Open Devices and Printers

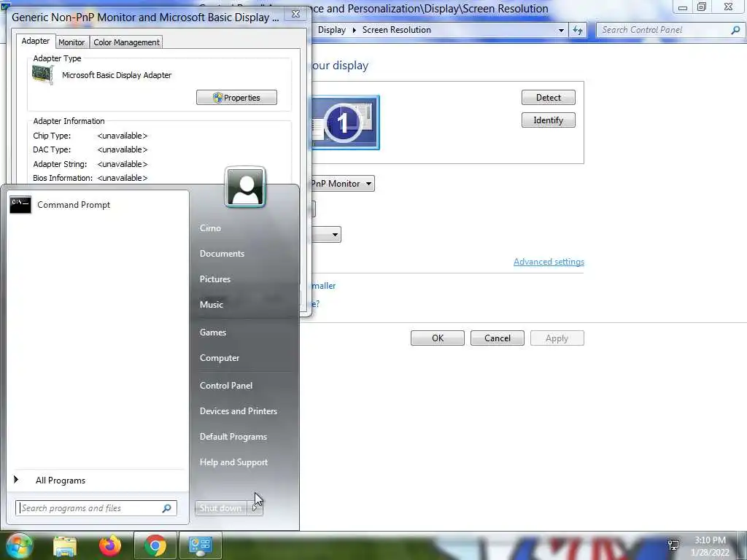[239, 411]
